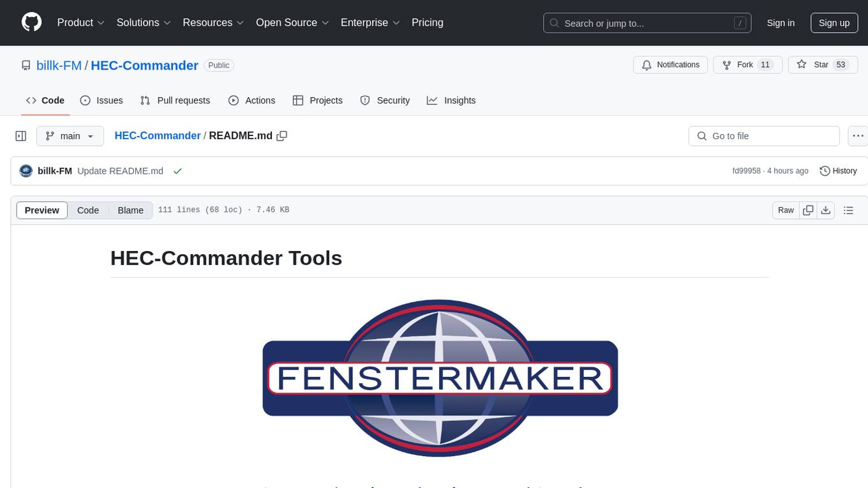Open the billk-FM owner profile
The image size is (868, 488).
pyautogui.click(x=59, y=65)
